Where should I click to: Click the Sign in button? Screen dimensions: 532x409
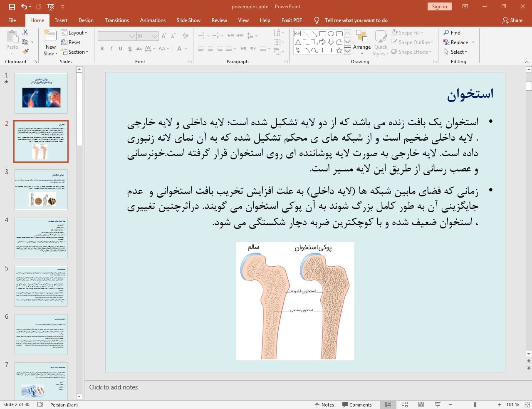tap(439, 7)
